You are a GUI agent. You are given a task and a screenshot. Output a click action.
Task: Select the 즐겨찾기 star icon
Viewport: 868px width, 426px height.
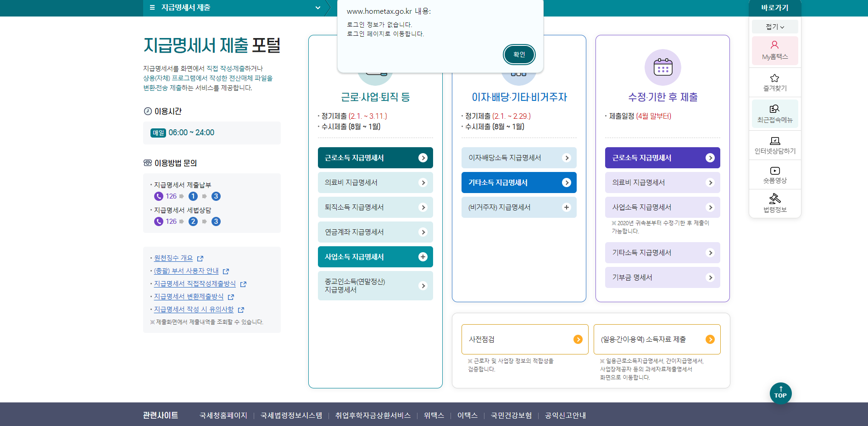pyautogui.click(x=774, y=83)
